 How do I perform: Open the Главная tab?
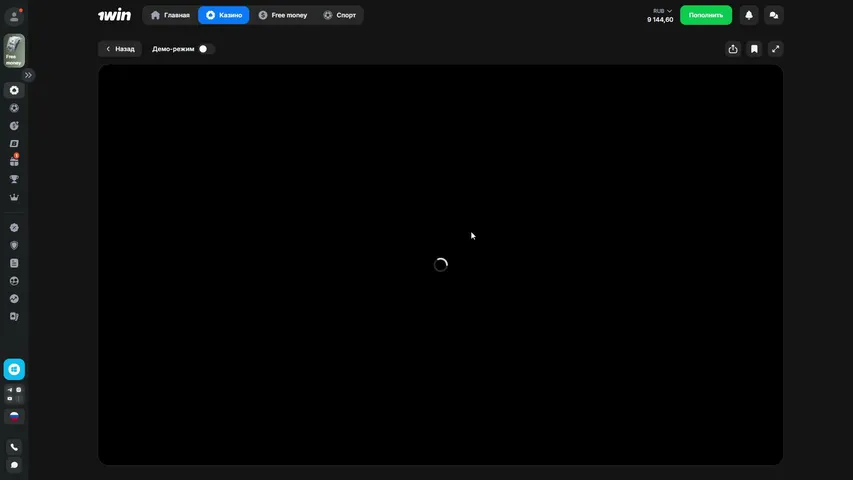pyautogui.click(x=170, y=15)
